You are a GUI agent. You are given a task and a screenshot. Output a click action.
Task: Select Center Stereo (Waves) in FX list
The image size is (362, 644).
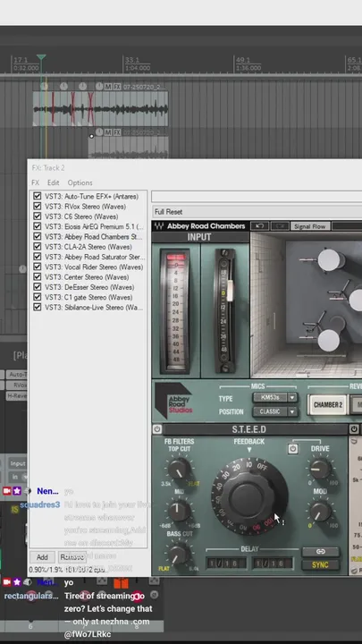click(87, 276)
